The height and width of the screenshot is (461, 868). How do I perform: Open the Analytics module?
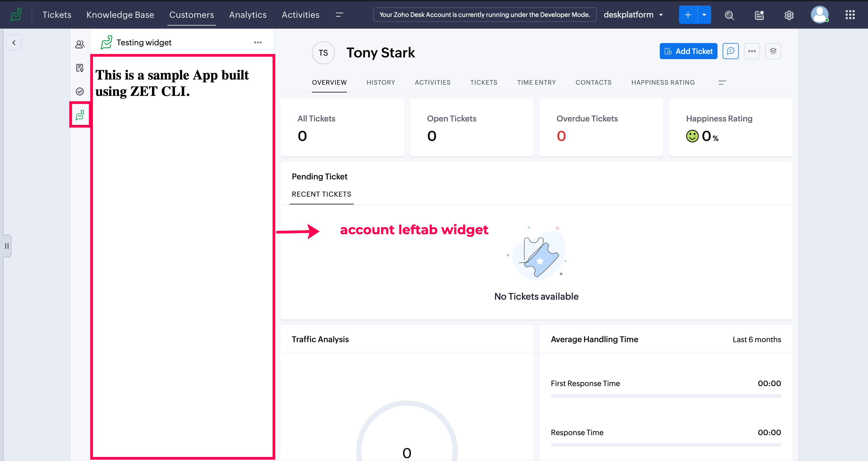pos(248,14)
